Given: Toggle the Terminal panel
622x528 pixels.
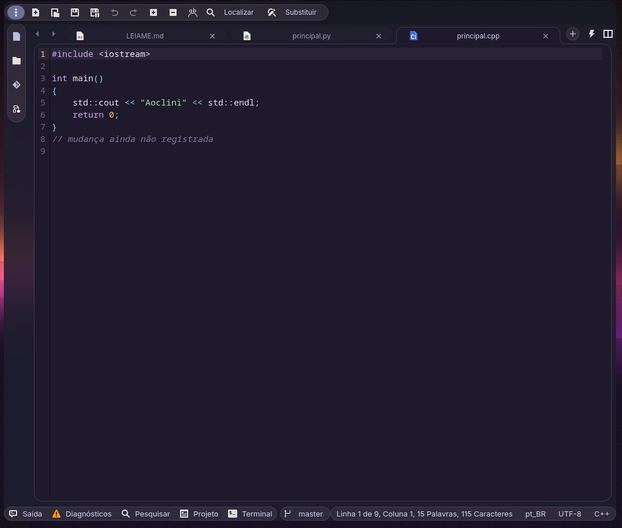Looking at the screenshot, I should (x=250, y=514).
